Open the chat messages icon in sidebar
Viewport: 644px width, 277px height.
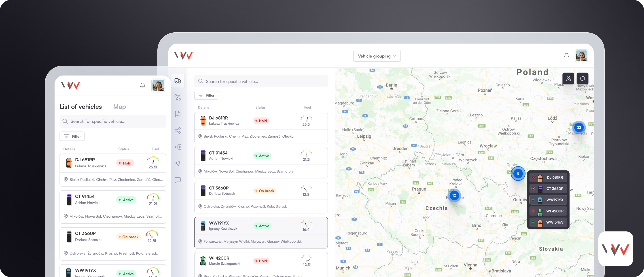178,180
